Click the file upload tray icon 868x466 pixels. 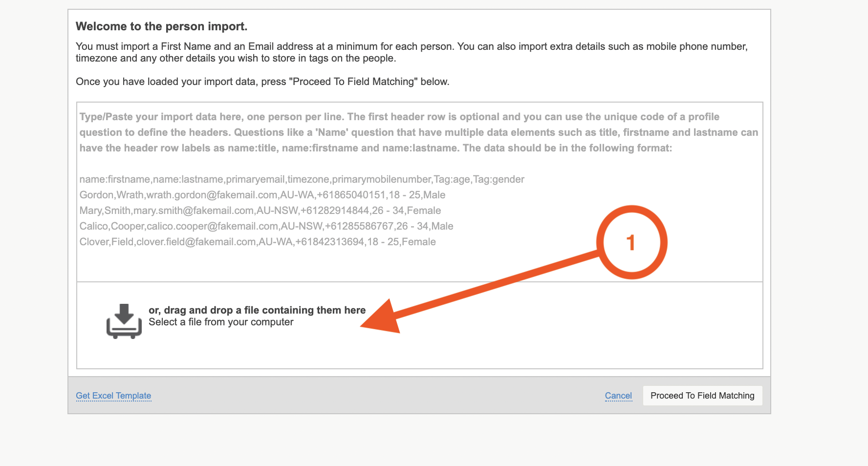(x=124, y=321)
